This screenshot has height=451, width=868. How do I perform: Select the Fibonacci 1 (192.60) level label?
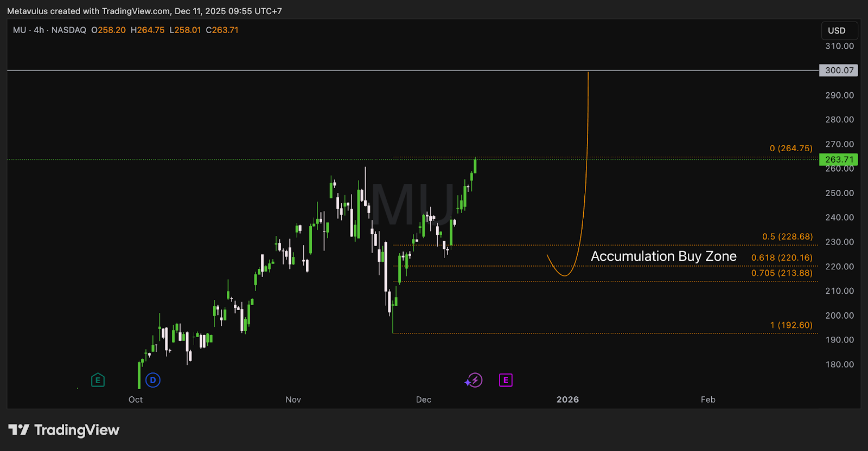[791, 325]
